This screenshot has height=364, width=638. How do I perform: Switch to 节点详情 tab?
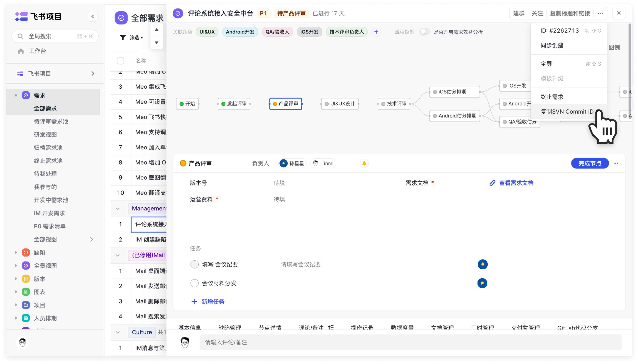point(270,328)
